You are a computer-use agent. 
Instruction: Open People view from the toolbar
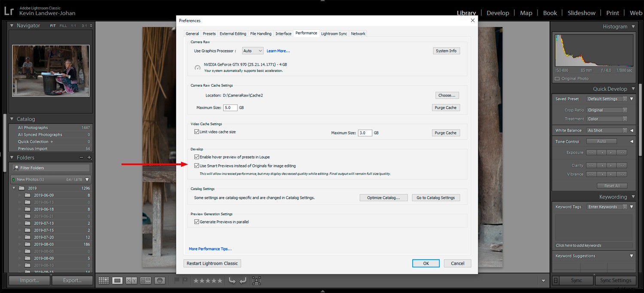point(160,280)
